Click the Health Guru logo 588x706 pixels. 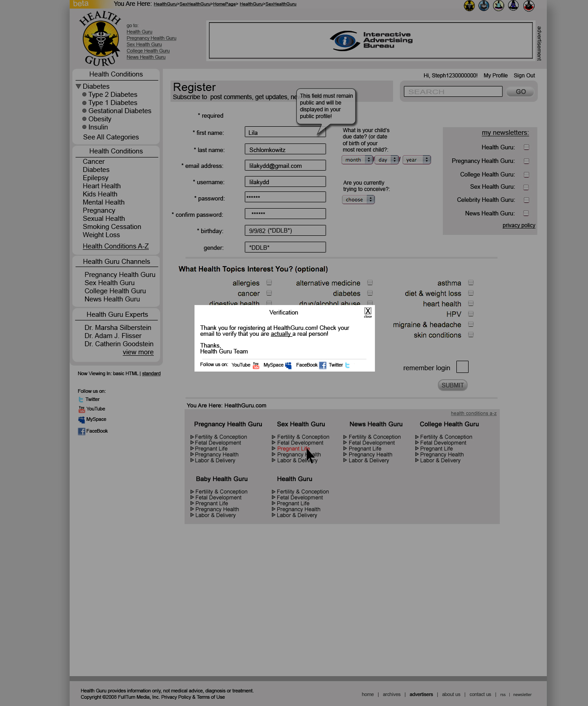pos(100,38)
